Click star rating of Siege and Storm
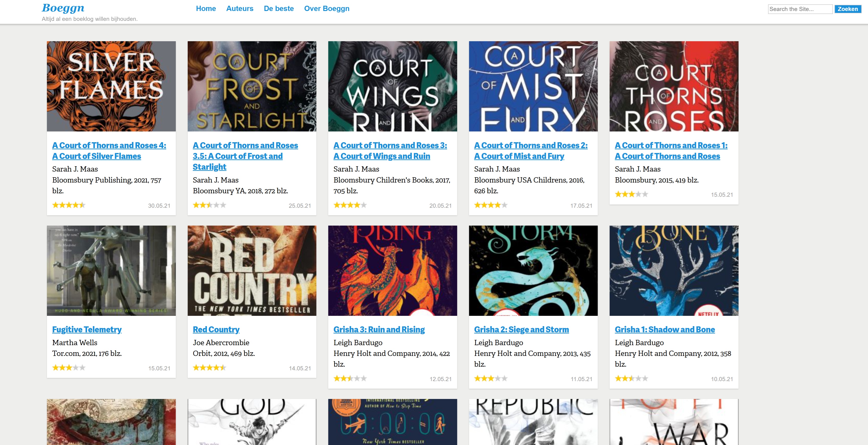This screenshot has height=445, width=868. click(x=491, y=378)
